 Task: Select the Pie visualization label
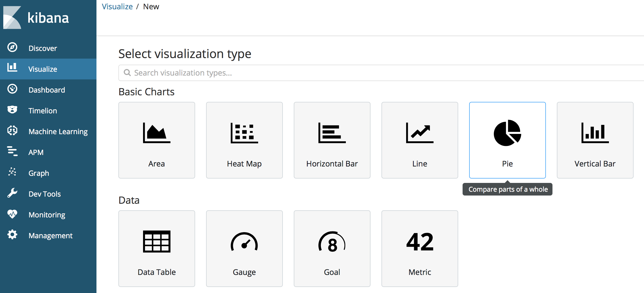click(x=507, y=164)
